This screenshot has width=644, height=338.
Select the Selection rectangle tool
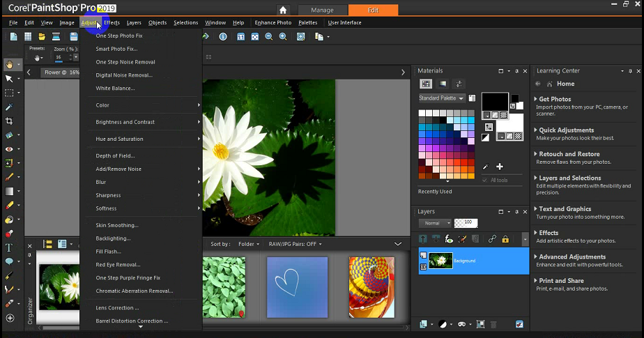[9, 93]
